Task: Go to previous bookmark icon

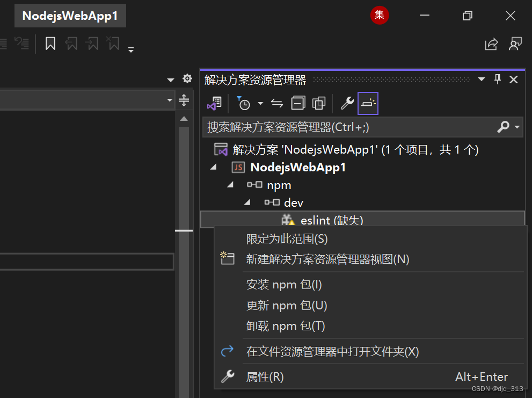Action: coord(71,44)
